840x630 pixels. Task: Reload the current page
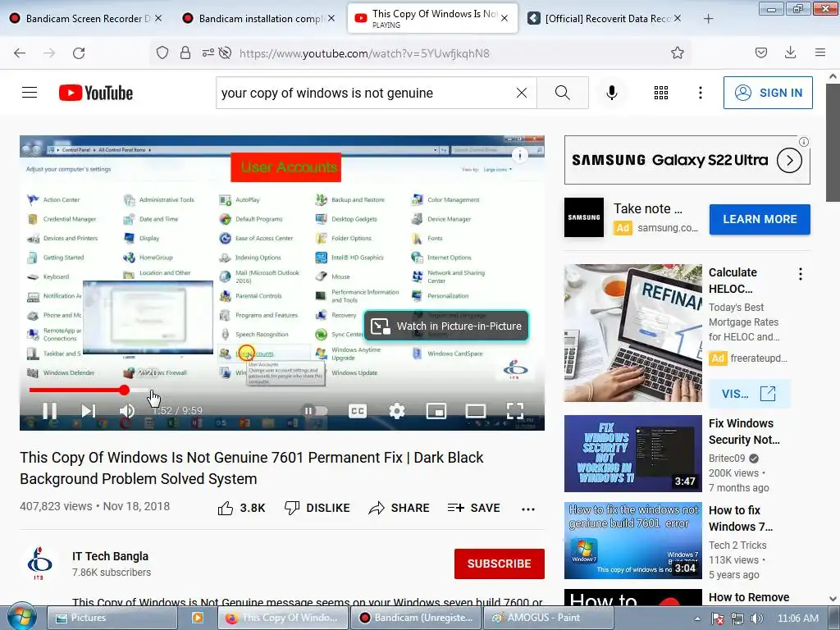pos(79,53)
